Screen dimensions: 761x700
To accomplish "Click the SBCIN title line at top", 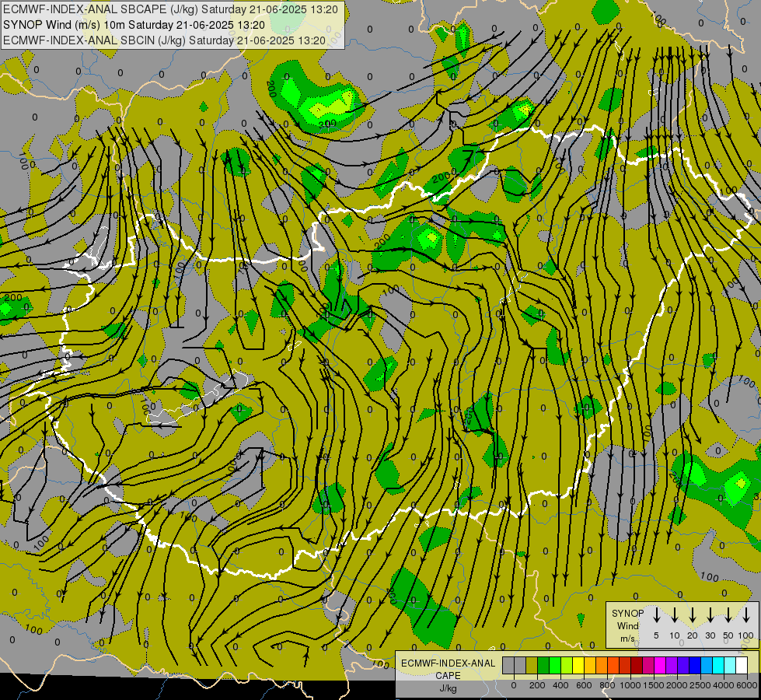I will (164, 40).
